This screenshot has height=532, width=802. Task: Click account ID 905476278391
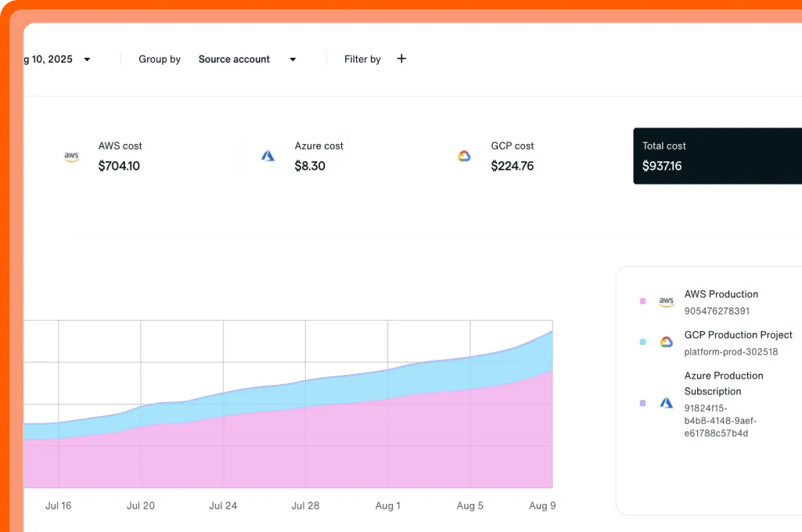[x=717, y=311]
